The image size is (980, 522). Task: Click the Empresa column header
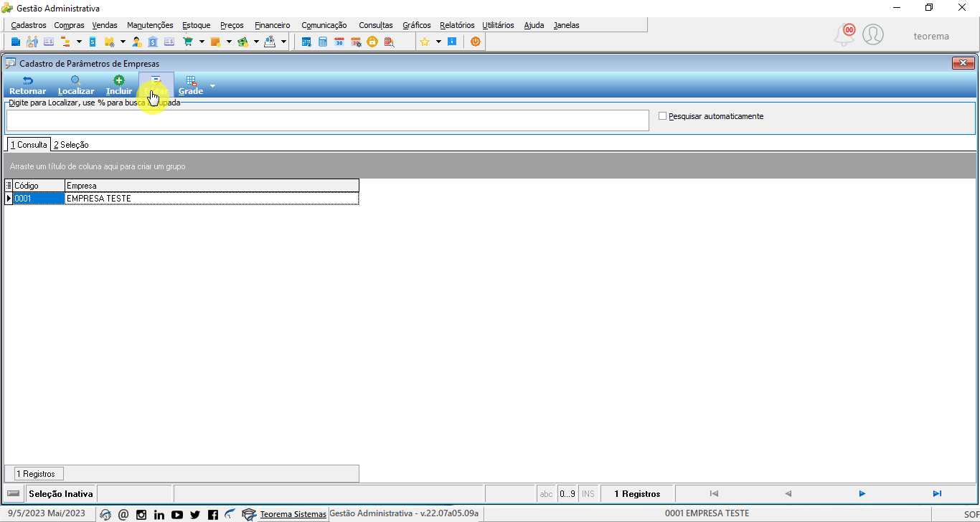(212, 186)
